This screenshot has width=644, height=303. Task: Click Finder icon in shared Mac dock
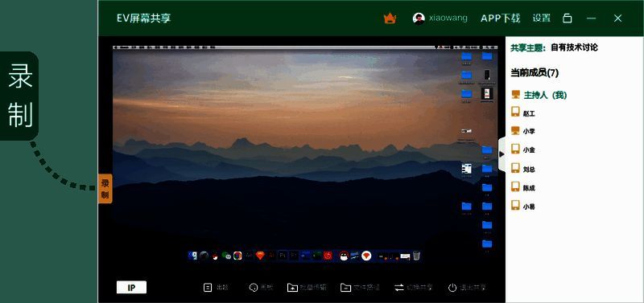tap(192, 256)
